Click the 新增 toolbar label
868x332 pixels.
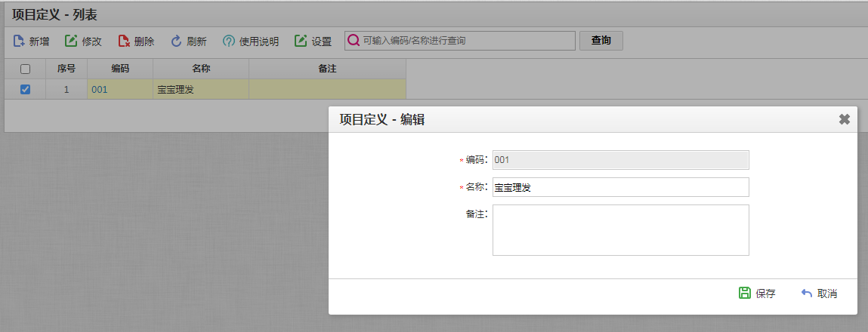[39, 41]
